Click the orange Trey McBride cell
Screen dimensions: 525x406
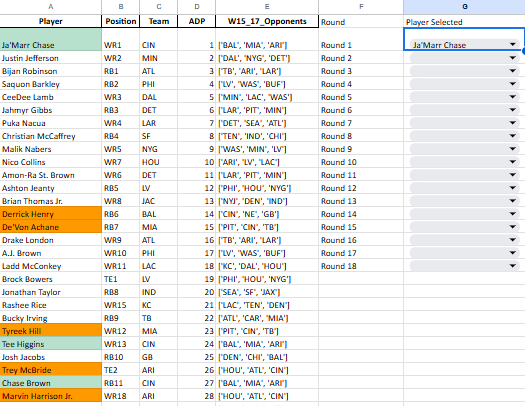[51, 370]
